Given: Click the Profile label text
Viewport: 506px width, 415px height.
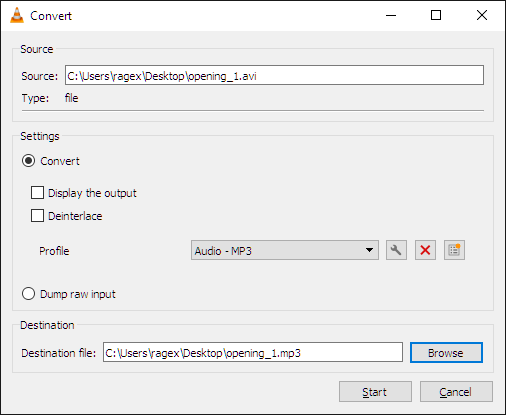Looking at the screenshot, I should pos(54,251).
